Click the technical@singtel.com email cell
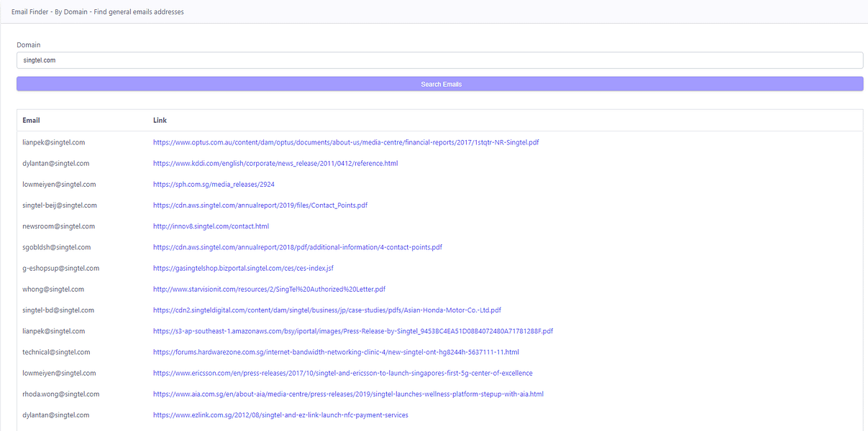 coord(56,352)
